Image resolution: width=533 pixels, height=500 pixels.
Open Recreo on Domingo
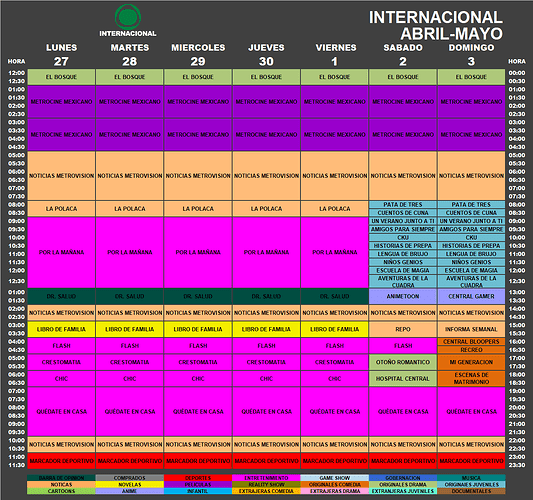(471, 350)
